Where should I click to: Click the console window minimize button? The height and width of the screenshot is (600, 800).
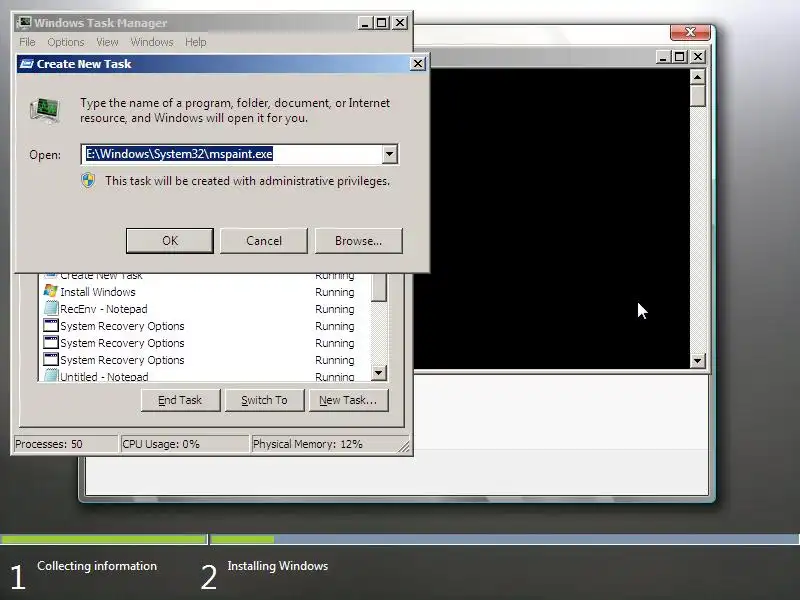point(663,57)
